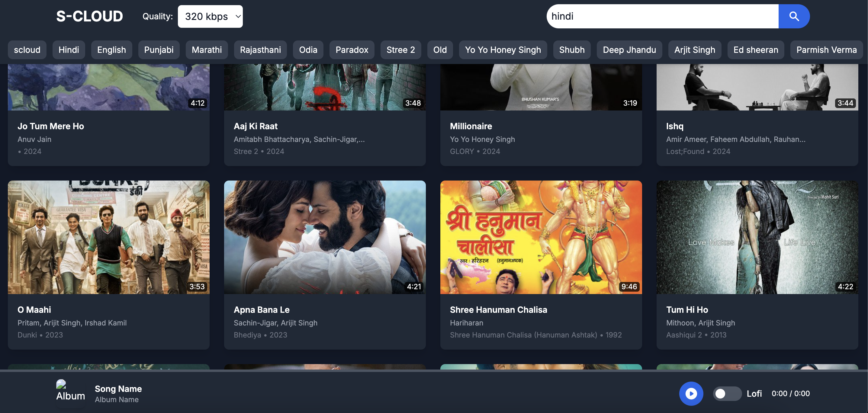Viewport: 868px width, 413px height.
Task: Pick the Arjit Singh tag chip
Action: (695, 50)
